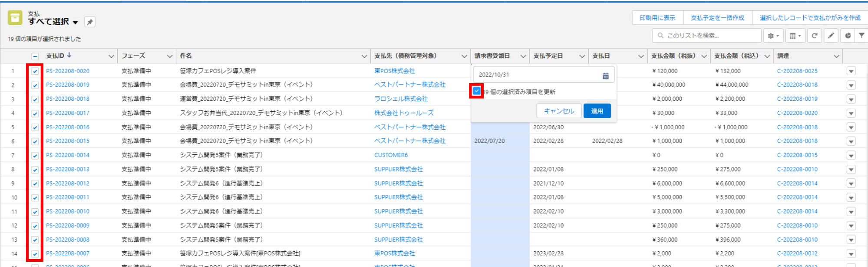Expand 支払ID column menu chevron
Image resolution: width=868 pixels, height=267 pixels.
click(111, 56)
